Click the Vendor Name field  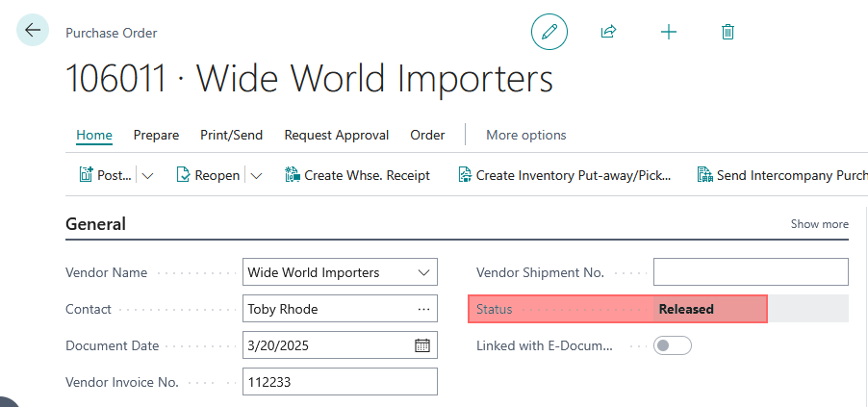click(340, 272)
